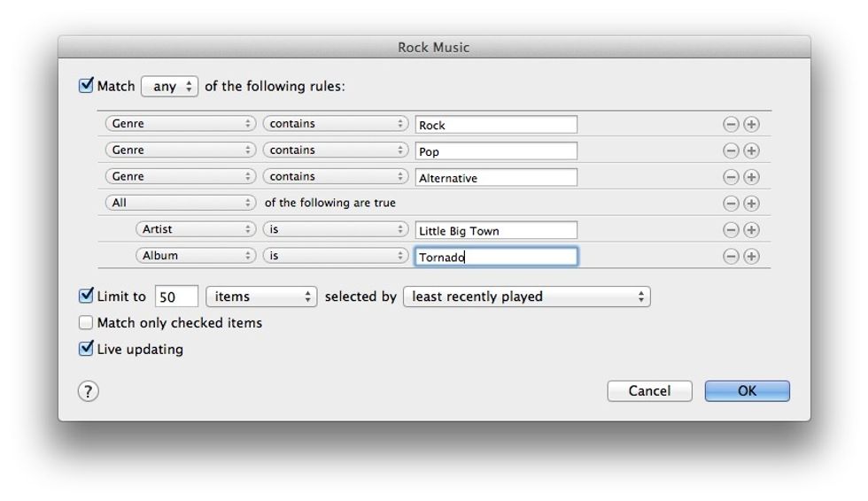
Task: Add a rule after the Album rule
Action: [751, 256]
